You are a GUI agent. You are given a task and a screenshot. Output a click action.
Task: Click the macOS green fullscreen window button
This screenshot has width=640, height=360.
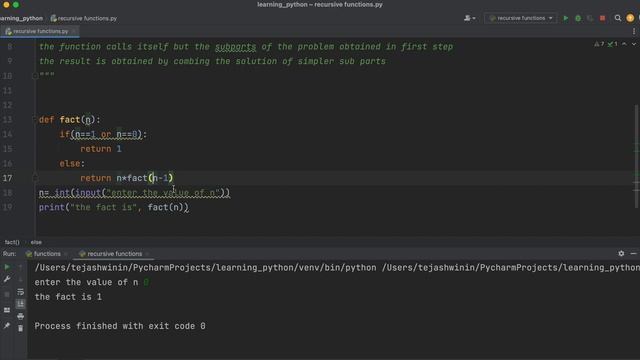tap(16, 4)
